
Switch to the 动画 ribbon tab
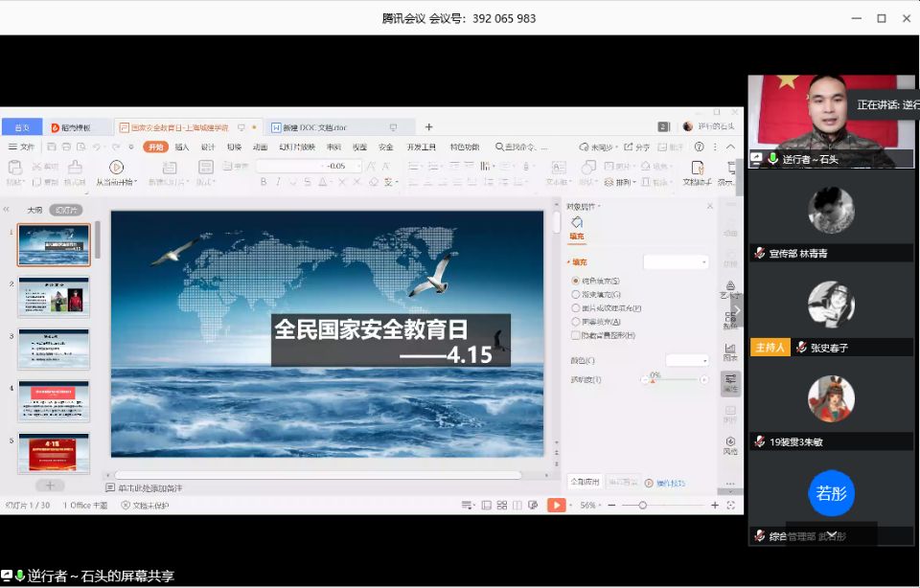pos(260,147)
